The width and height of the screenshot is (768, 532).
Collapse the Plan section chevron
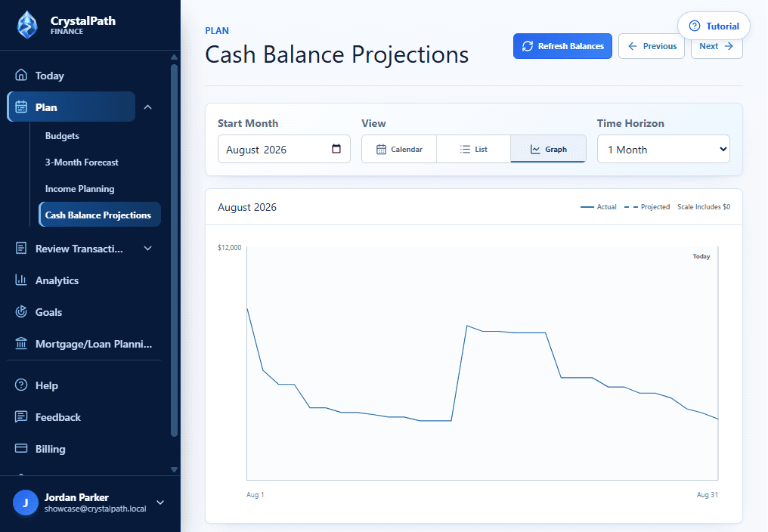(x=148, y=107)
